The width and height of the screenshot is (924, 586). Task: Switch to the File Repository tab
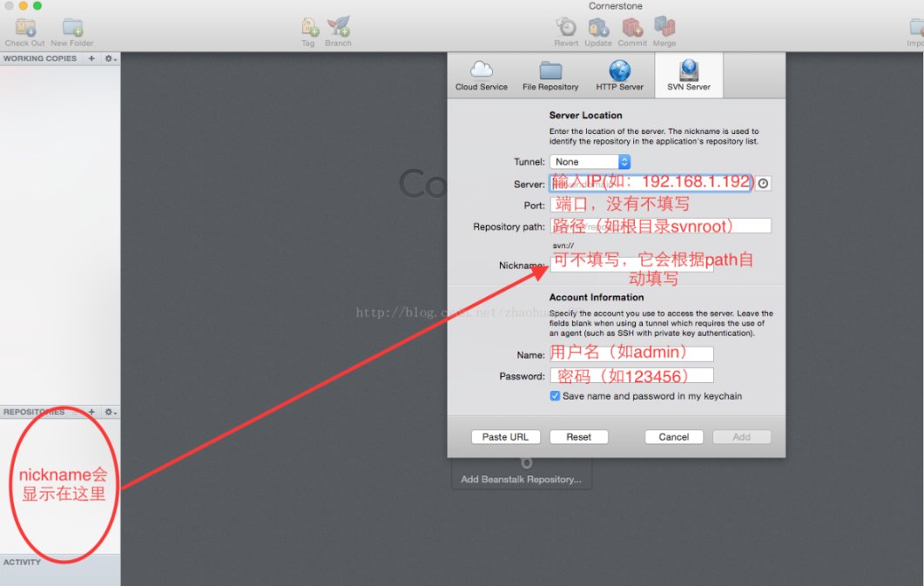[x=550, y=76]
